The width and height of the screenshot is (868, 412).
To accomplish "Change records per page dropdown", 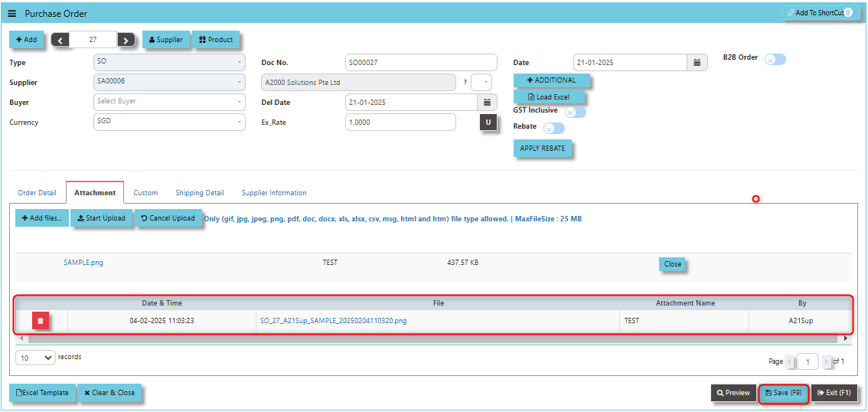I will [36, 358].
